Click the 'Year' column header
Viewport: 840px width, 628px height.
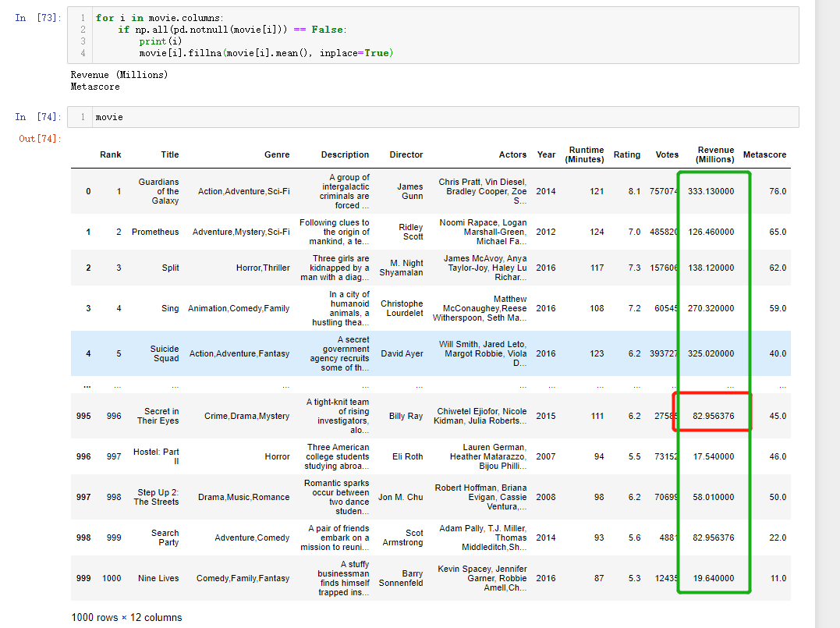point(546,154)
